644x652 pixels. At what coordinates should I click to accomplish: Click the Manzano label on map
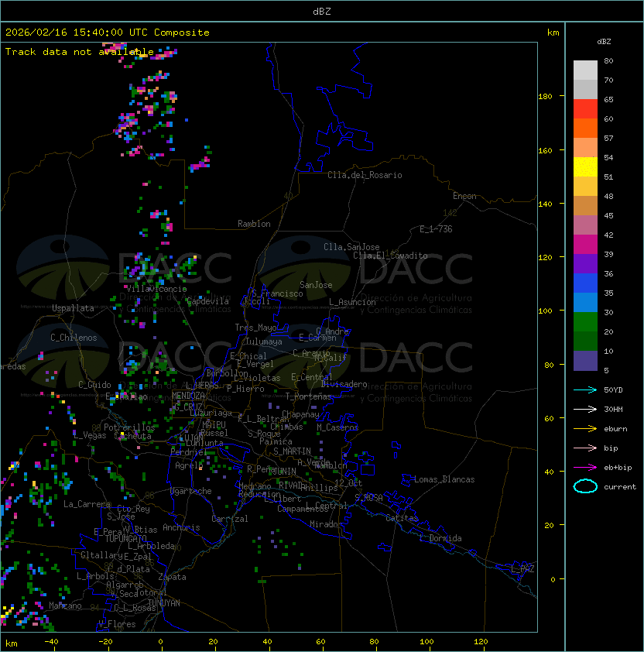pyautogui.click(x=65, y=606)
